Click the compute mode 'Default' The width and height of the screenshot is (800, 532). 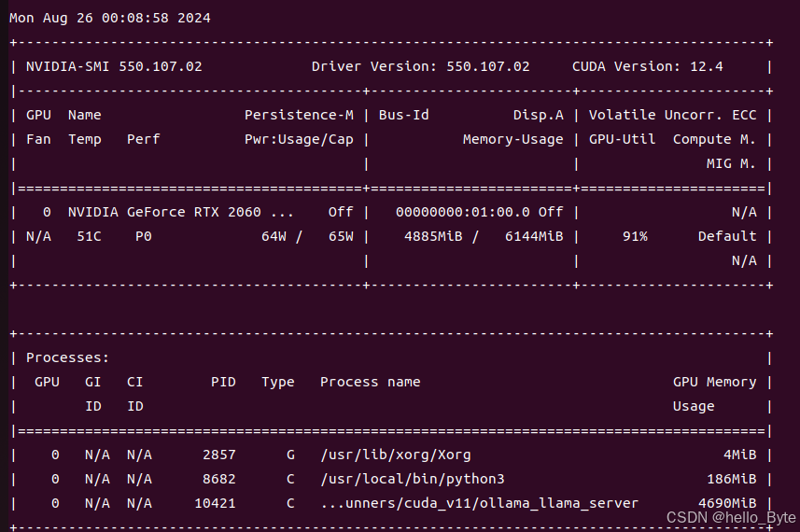click(x=727, y=237)
